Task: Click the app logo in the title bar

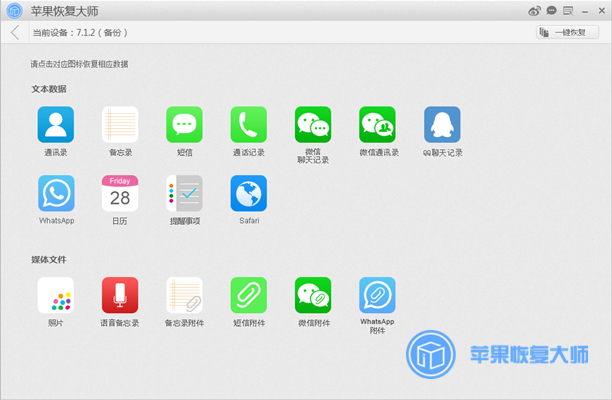Action: pos(15,11)
